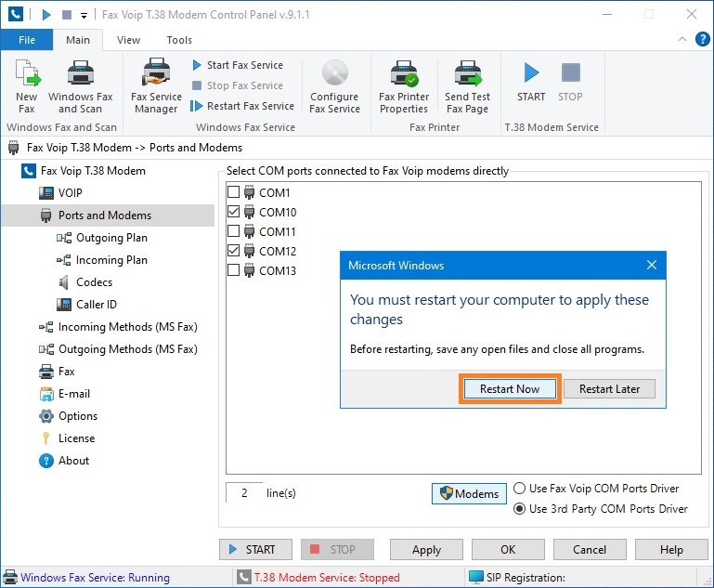714x588 pixels.
Task: Open Configure Fax Service
Action: pos(334,86)
